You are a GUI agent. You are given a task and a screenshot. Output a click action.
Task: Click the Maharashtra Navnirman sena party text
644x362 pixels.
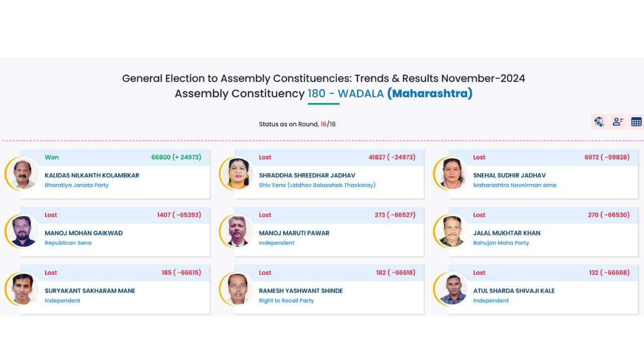[x=514, y=185]
